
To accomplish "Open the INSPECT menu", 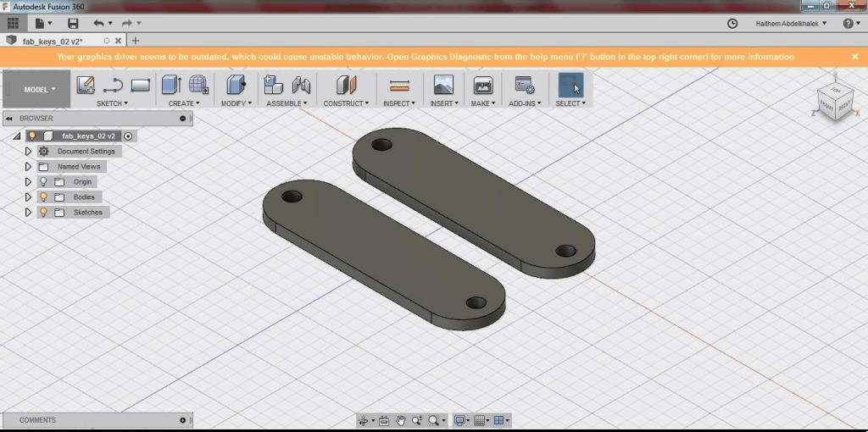I will (x=399, y=103).
